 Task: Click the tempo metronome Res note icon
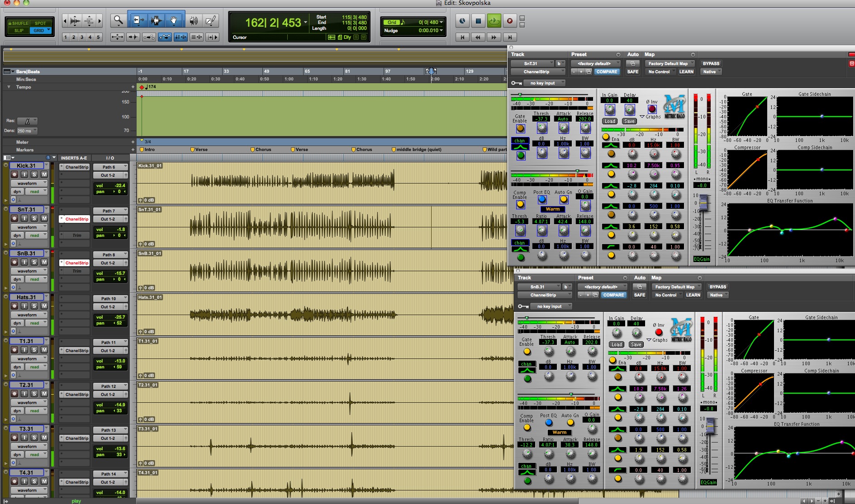(27, 121)
